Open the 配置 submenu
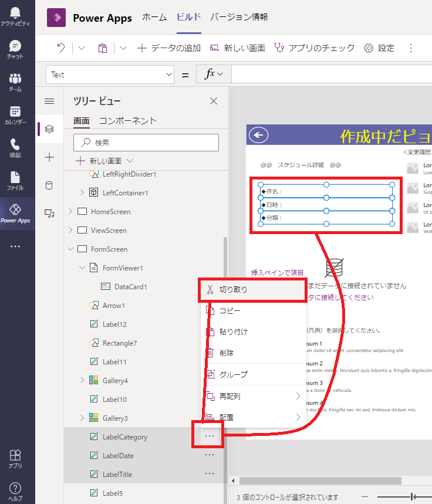Screen dimensions: 432x504 253,418
